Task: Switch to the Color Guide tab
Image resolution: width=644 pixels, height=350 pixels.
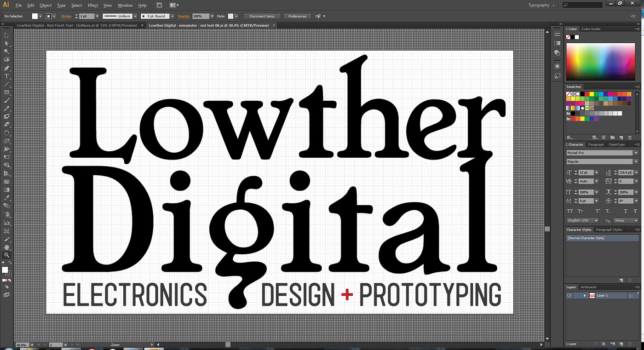Action: [591, 29]
